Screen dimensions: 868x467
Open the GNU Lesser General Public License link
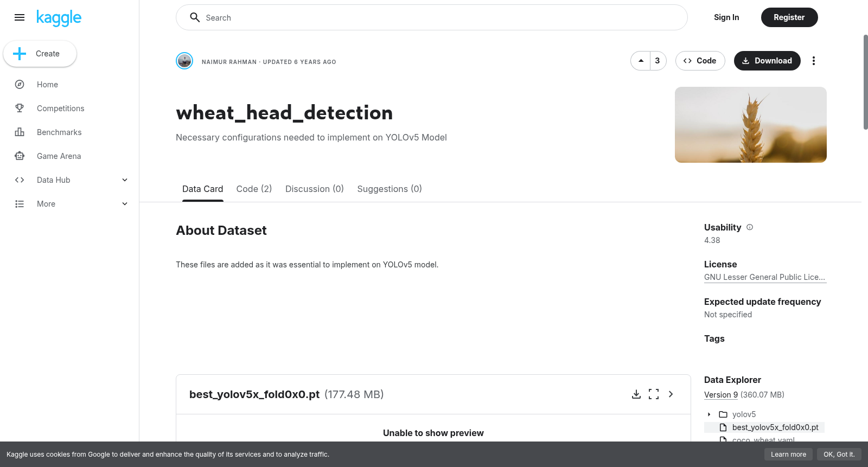765,277
